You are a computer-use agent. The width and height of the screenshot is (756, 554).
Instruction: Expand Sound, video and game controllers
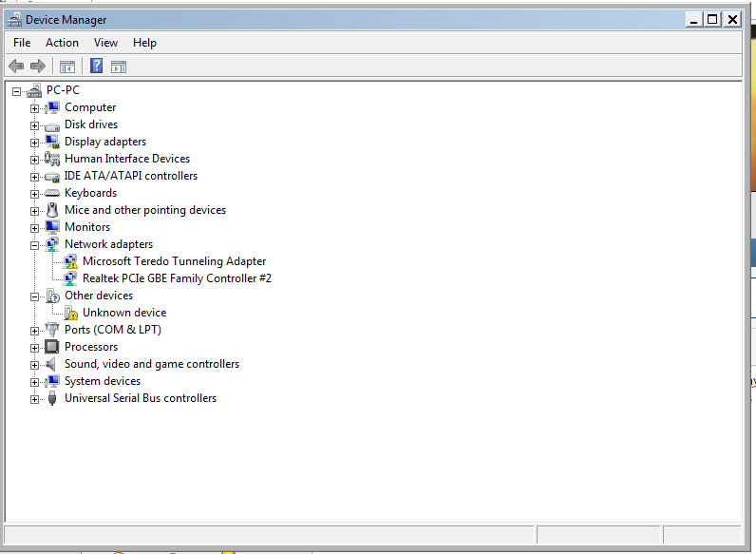pyautogui.click(x=34, y=365)
